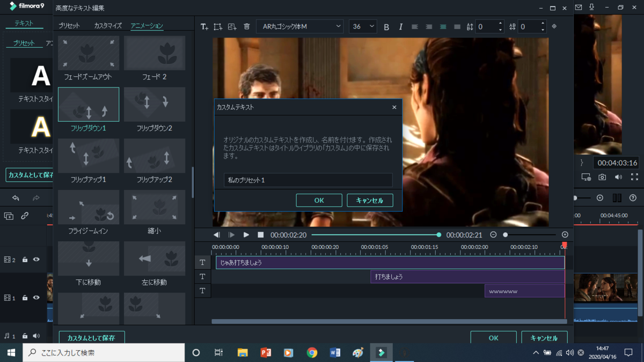
Task: Toggle bold text formatting
Action: coord(386,27)
